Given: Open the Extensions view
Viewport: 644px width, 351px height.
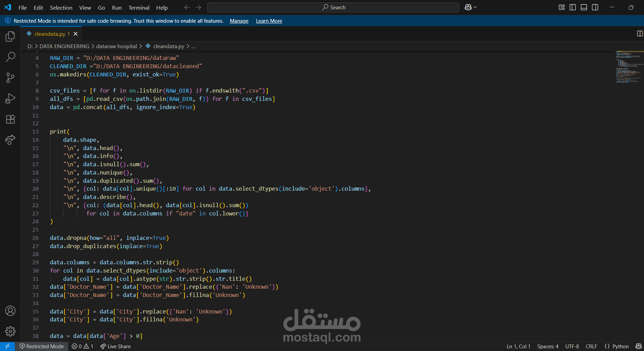Looking at the screenshot, I should [x=10, y=119].
